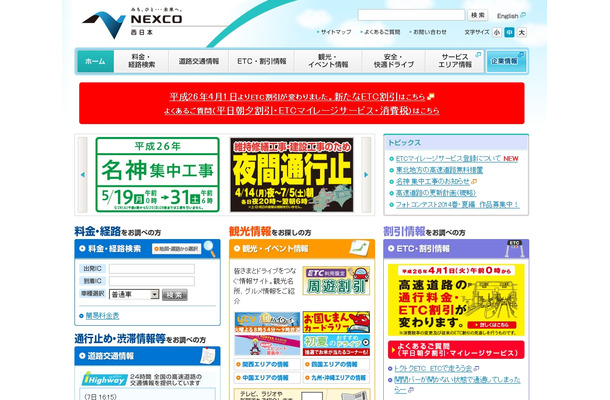Viewport: 610px width, 400px height.
Task: Click the 料金・経路検索 panel heading
Action: pos(114,249)
